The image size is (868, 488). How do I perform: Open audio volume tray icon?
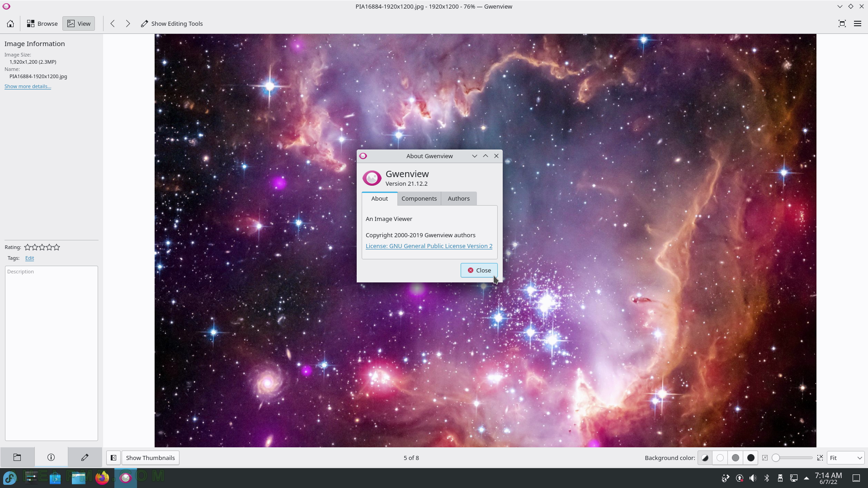pos(753,478)
